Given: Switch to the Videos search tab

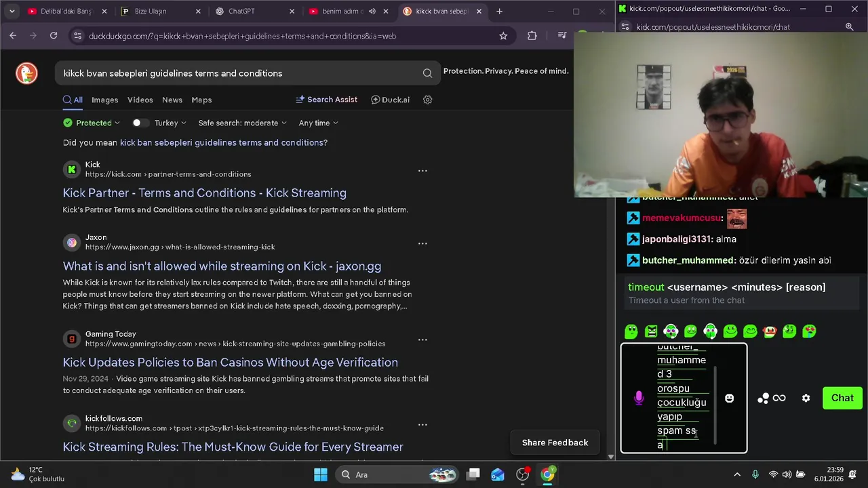Looking at the screenshot, I should pyautogui.click(x=140, y=100).
